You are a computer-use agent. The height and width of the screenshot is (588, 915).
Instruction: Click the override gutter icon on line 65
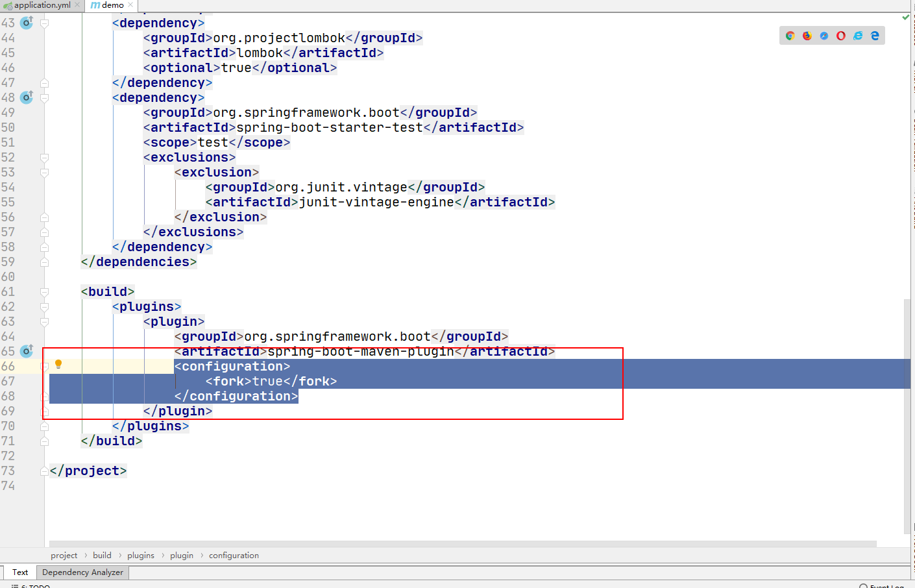point(26,350)
